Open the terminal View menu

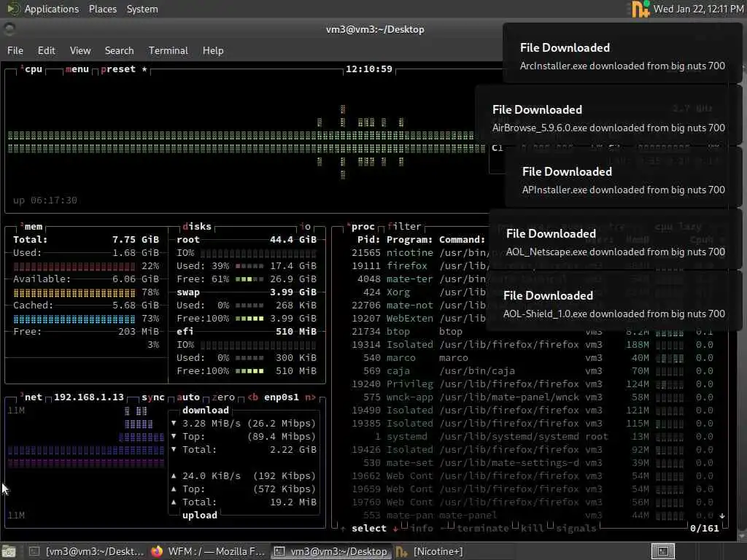pos(80,50)
